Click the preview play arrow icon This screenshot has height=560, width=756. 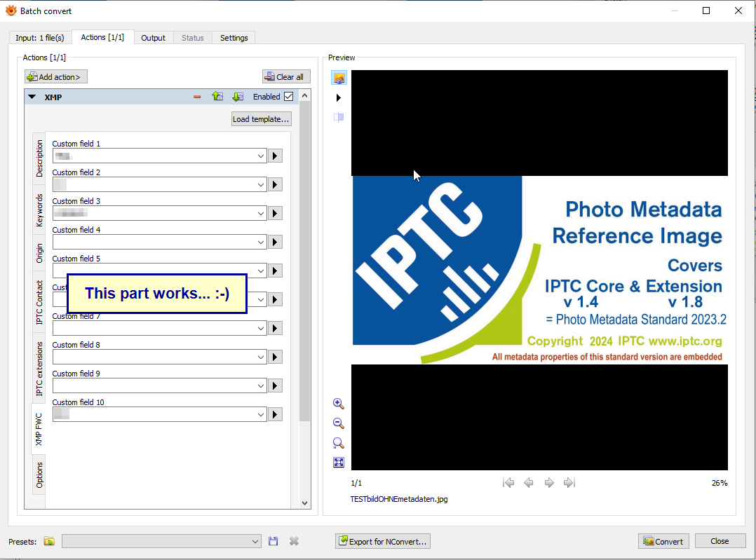click(339, 98)
